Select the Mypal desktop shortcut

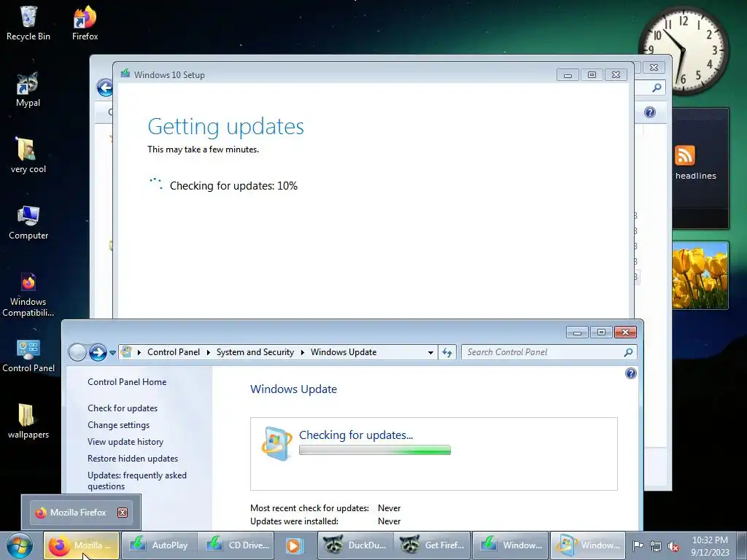coord(28,90)
